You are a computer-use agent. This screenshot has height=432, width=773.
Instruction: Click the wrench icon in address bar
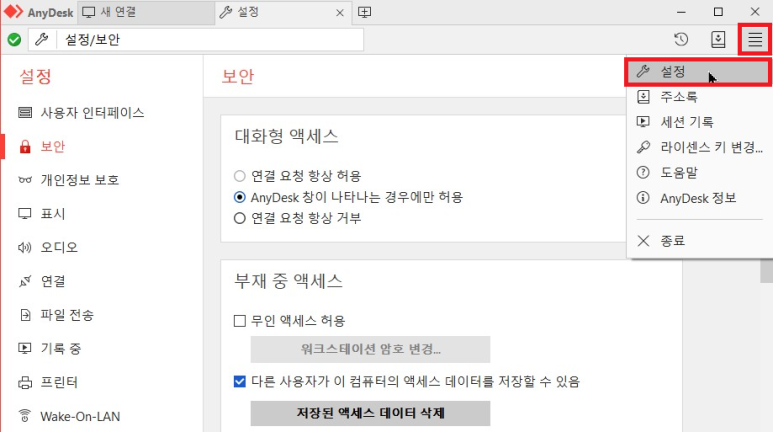[42, 39]
